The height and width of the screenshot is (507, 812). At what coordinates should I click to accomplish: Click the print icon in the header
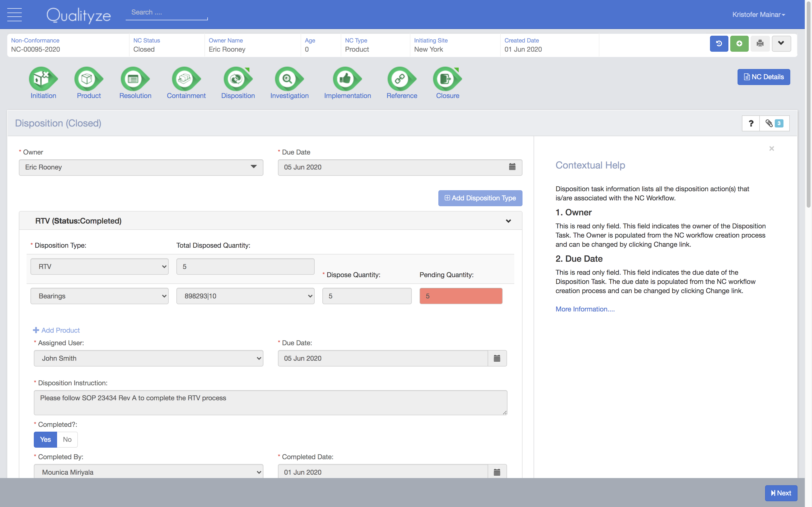(x=760, y=43)
